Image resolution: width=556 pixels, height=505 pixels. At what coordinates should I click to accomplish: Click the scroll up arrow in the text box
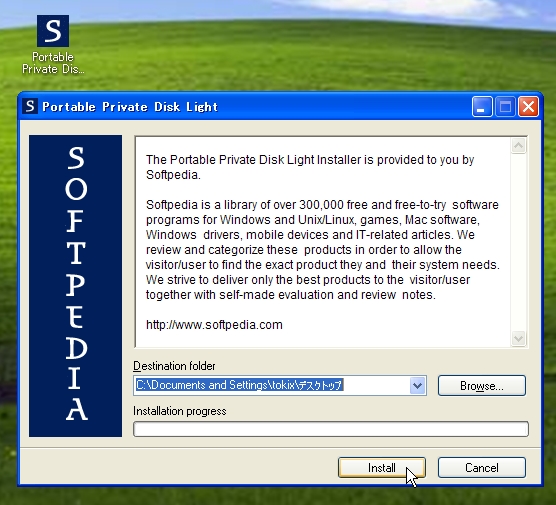pos(518,145)
